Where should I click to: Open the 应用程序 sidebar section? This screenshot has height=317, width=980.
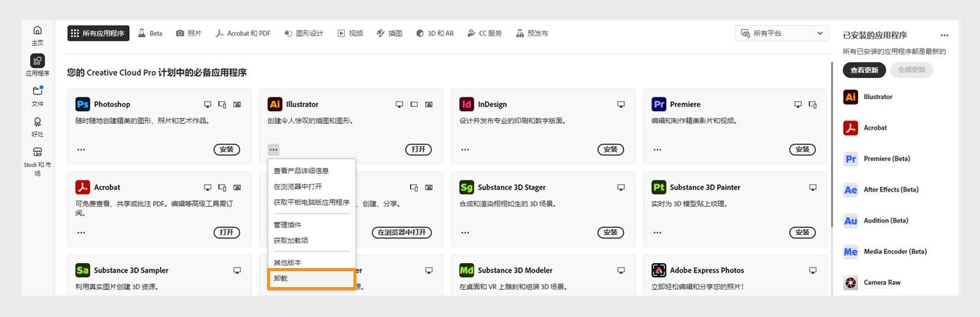point(37,64)
